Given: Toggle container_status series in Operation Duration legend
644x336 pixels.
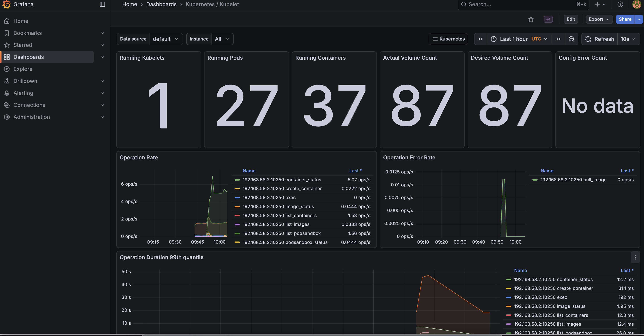Looking at the screenshot, I should 553,280.
